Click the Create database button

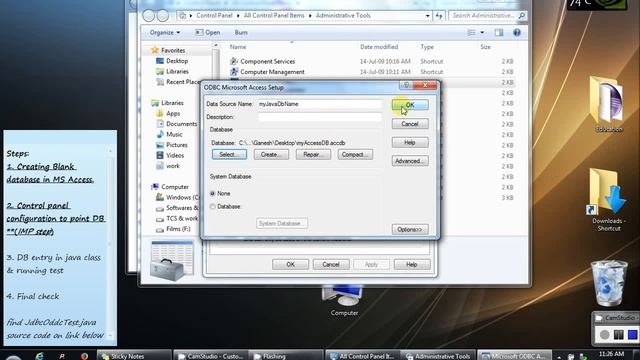pos(271,155)
